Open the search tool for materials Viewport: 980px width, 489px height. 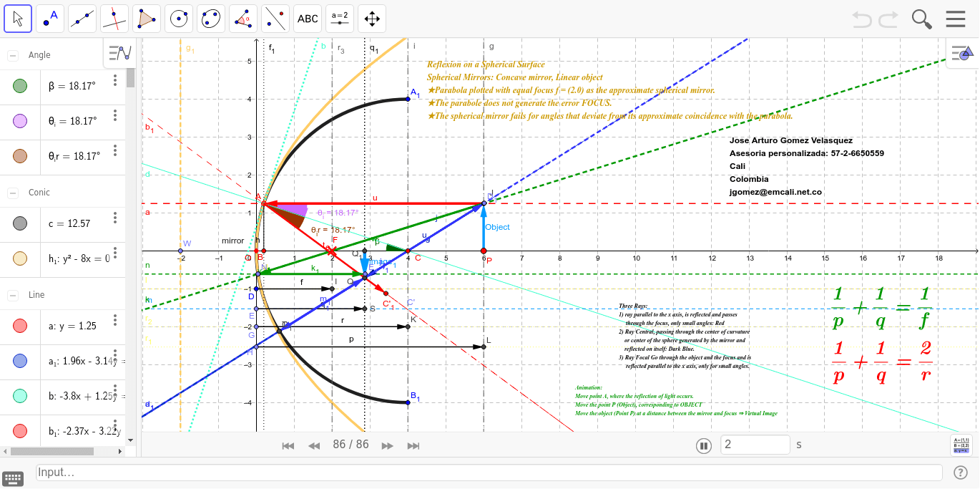[923, 19]
